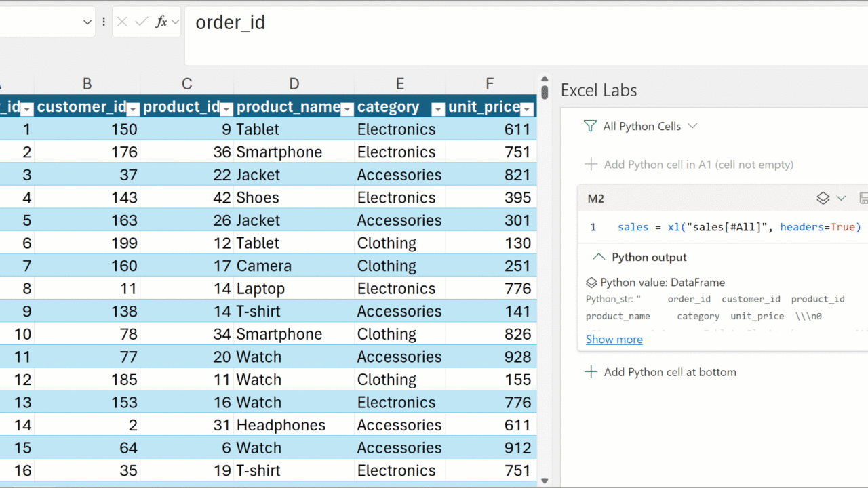This screenshot has width=868, height=488.
Task: Click the Python output type icon on M2
Action: point(823,199)
